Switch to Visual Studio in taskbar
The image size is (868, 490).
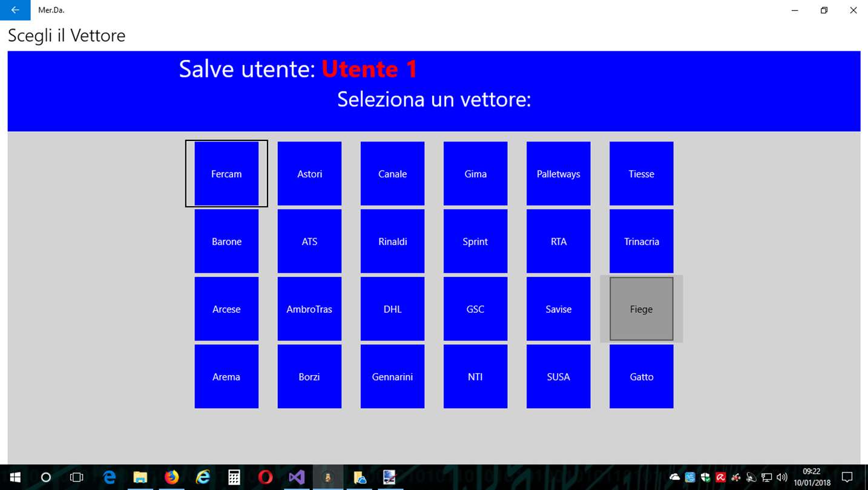point(297,477)
